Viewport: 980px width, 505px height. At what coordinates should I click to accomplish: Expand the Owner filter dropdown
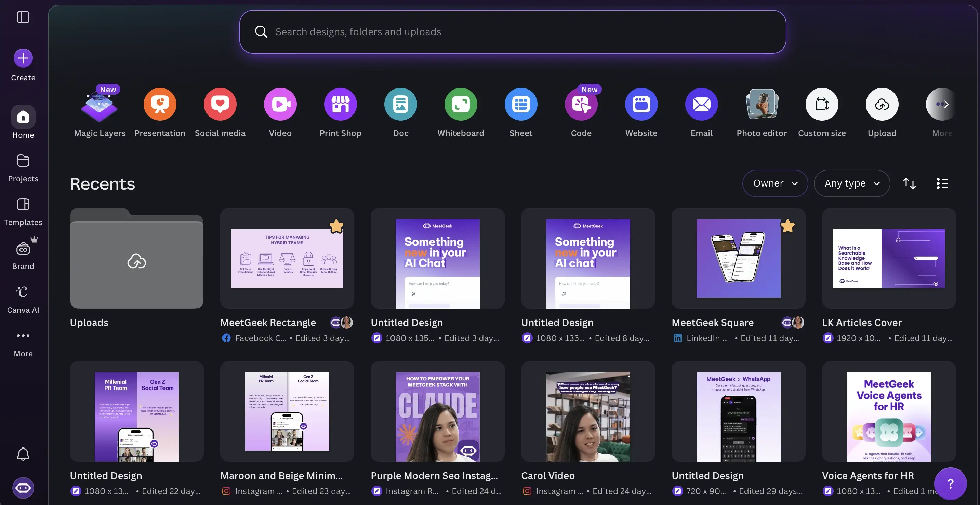775,183
